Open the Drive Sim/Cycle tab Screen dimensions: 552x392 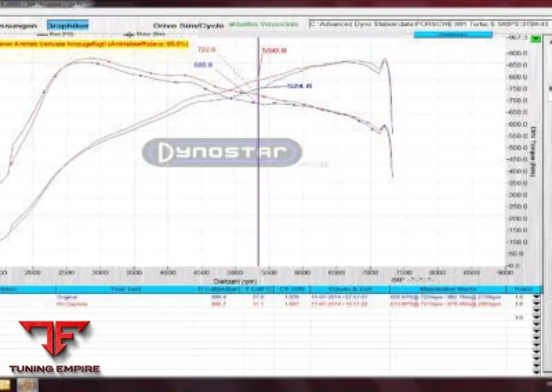[x=188, y=25]
